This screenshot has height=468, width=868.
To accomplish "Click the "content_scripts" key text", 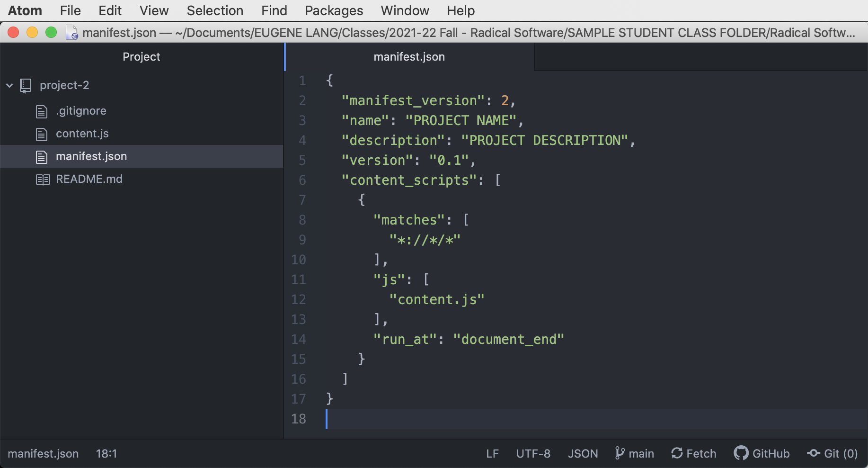I will (x=409, y=180).
